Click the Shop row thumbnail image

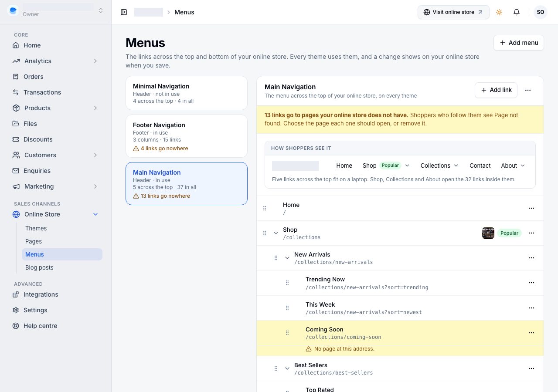(x=488, y=233)
